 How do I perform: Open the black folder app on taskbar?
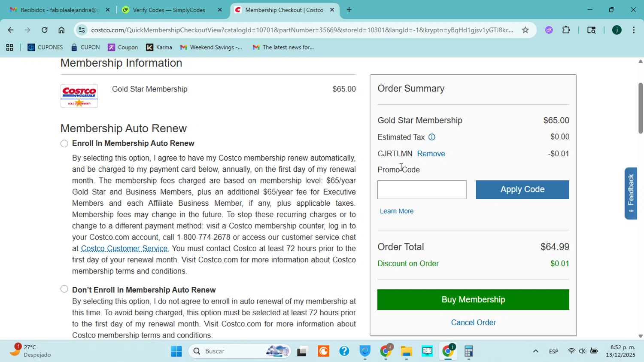point(303,352)
